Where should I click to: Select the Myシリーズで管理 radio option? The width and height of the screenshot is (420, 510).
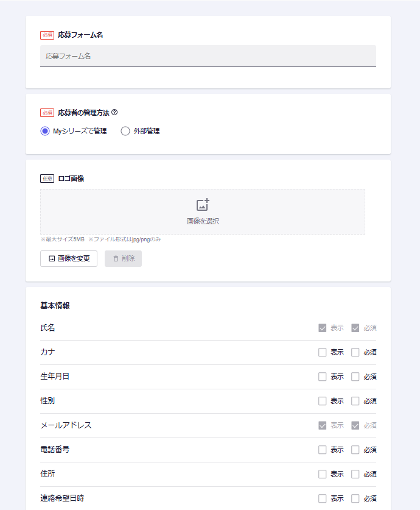[45, 131]
